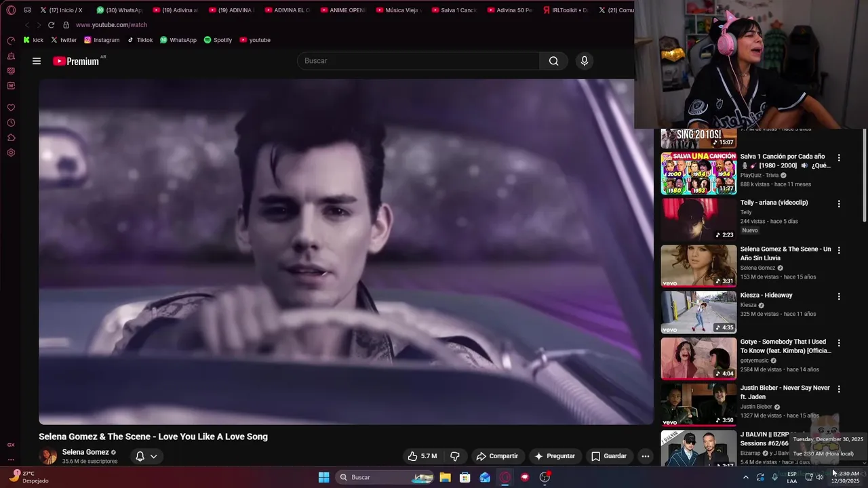Open Selena Gomez channel avatar
Image resolution: width=868 pixels, height=488 pixels.
(x=48, y=456)
